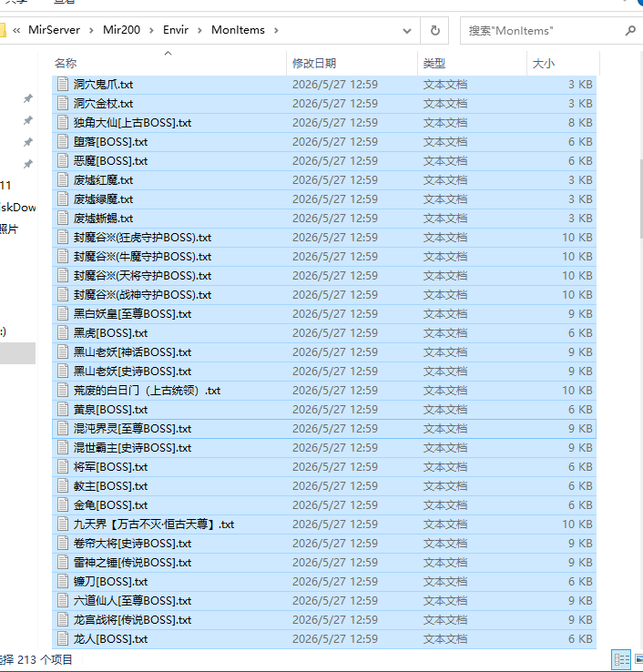
Task: Click file icon of 废墟绿魔.txt
Action: pos(63,199)
